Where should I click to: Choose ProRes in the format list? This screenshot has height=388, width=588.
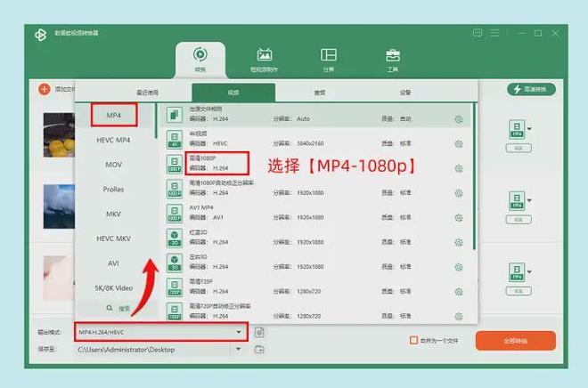pyautogui.click(x=113, y=190)
